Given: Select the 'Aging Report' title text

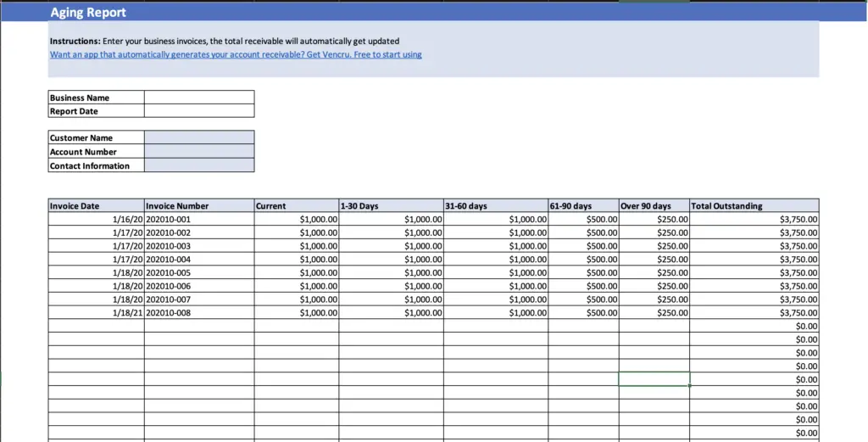Looking at the screenshot, I should pyautogui.click(x=88, y=12).
